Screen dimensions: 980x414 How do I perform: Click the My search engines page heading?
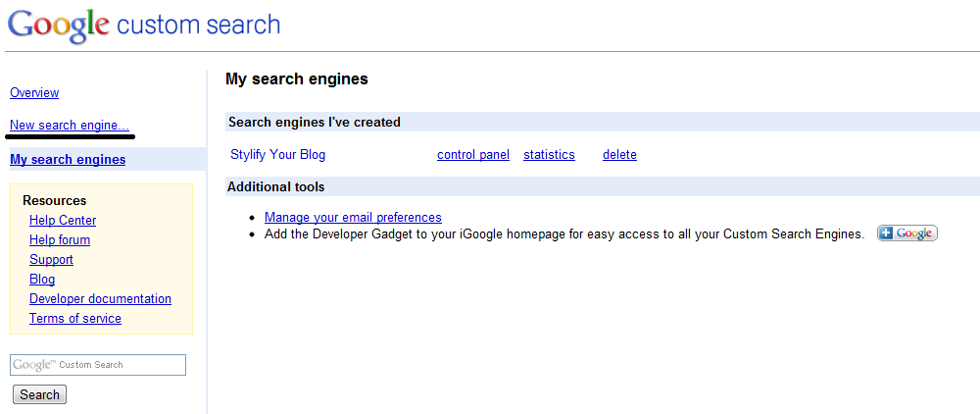coord(297,78)
